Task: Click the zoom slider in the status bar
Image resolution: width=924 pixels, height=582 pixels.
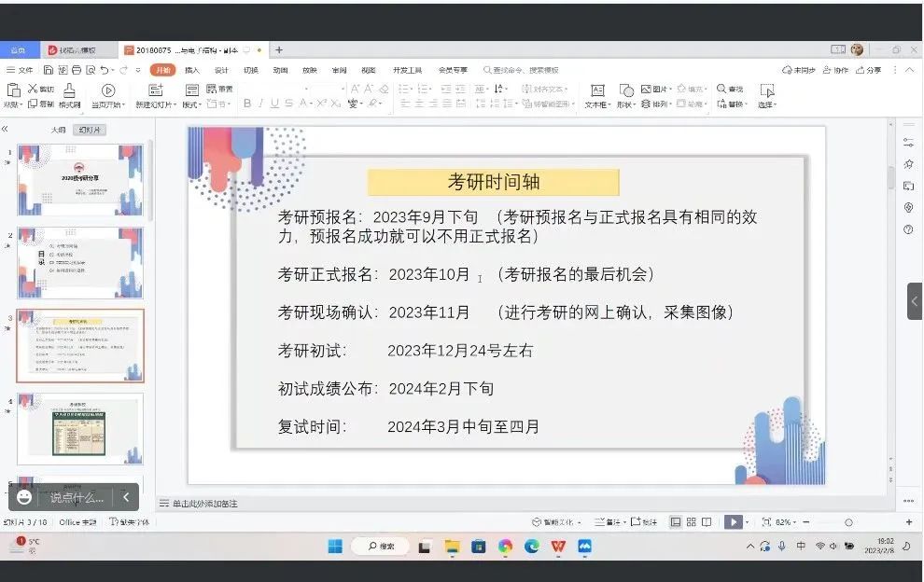Action: click(848, 522)
